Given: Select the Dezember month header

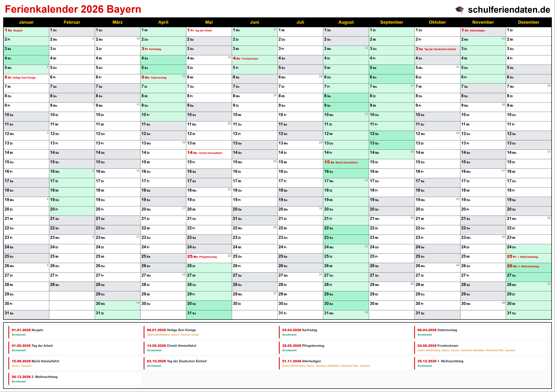Looking at the screenshot, I should pyautogui.click(x=528, y=22).
